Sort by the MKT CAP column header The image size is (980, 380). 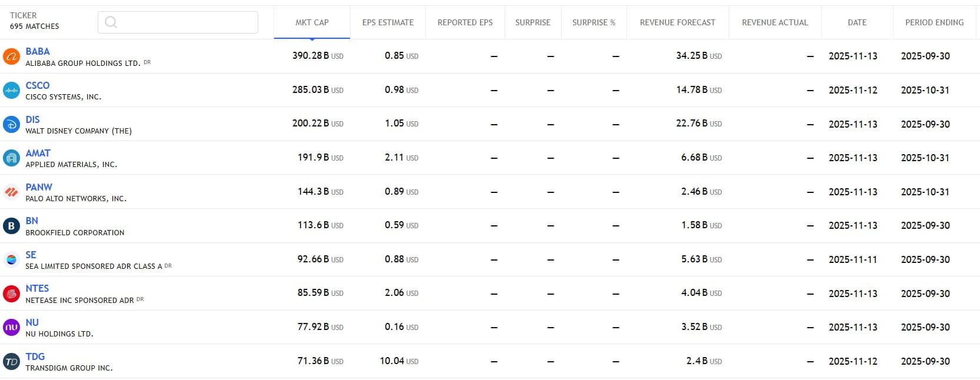pyautogui.click(x=312, y=22)
